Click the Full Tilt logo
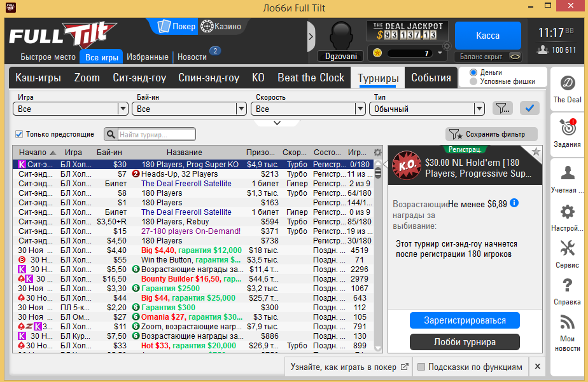This screenshot has height=382, width=588. tap(63, 36)
